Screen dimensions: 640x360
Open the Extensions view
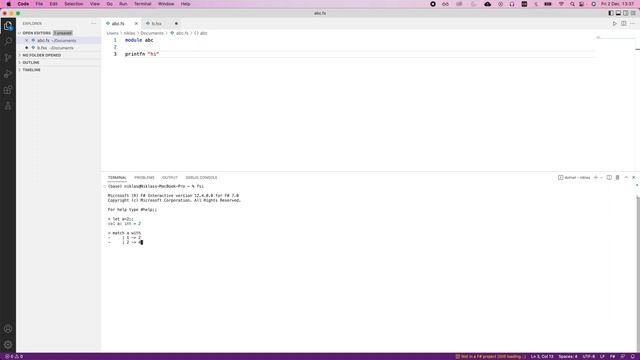pos(8,90)
